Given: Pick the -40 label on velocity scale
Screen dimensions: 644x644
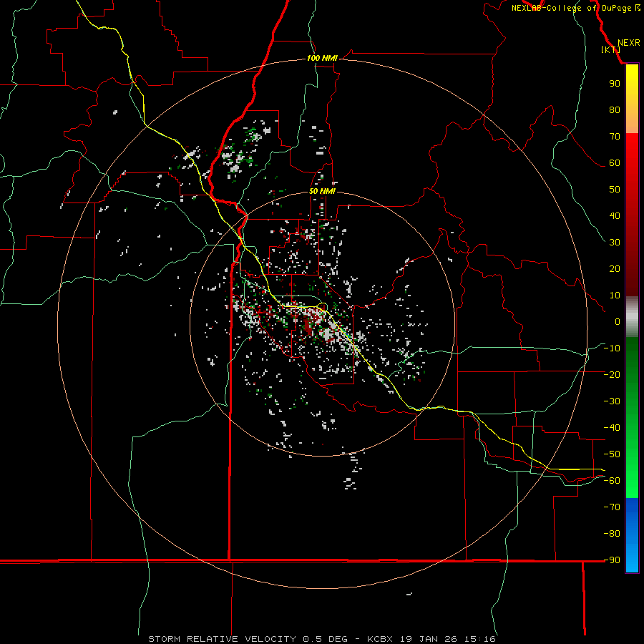Looking at the screenshot, I should pyautogui.click(x=612, y=428).
